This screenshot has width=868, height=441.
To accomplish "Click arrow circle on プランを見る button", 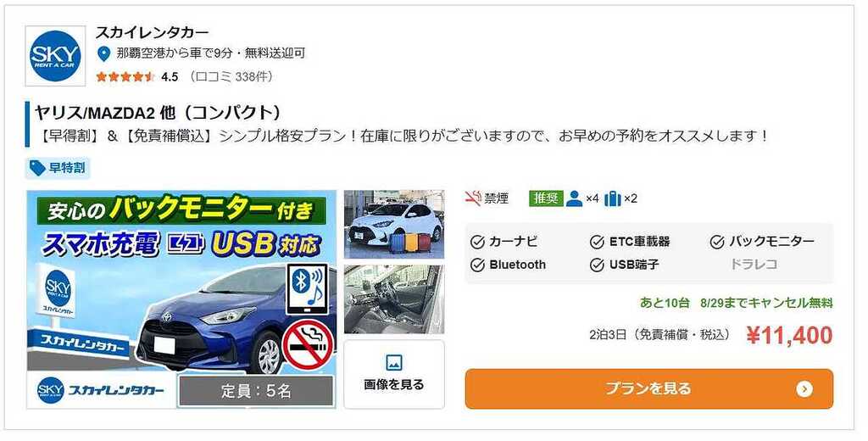I will click(x=804, y=389).
